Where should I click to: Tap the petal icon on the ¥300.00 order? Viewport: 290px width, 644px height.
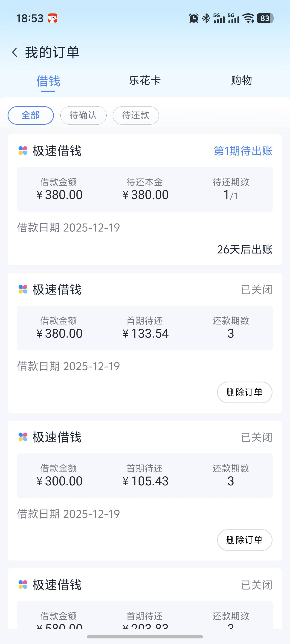(x=23, y=437)
